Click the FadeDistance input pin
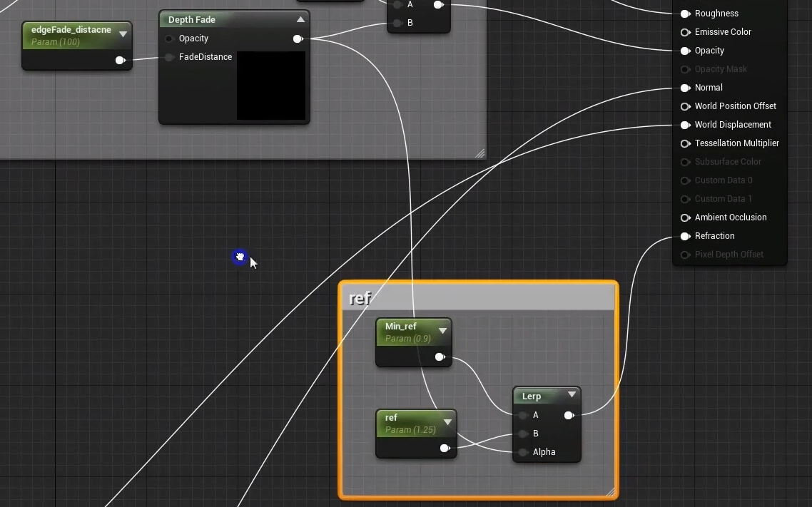This screenshot has width=812, height=507. [x=169, y=58]
